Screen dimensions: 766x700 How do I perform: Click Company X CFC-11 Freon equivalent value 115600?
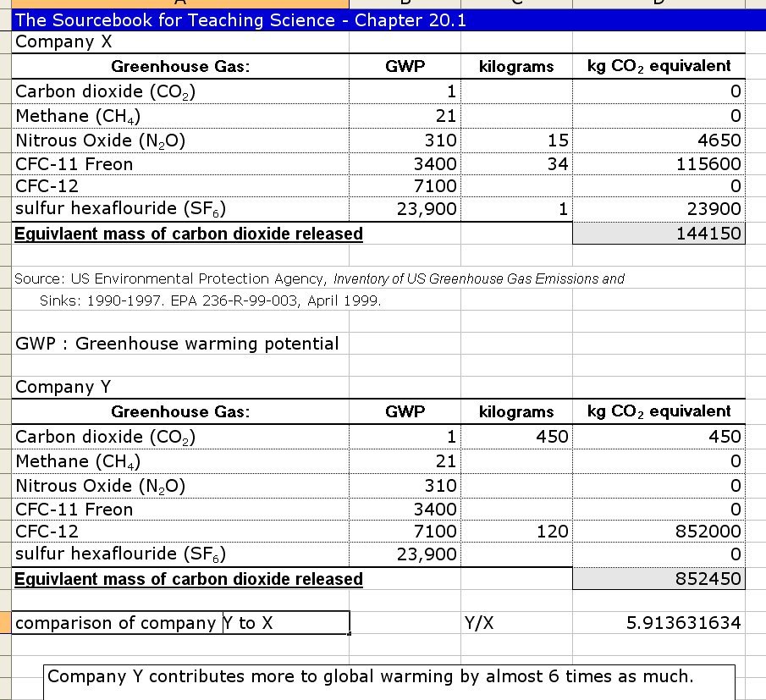(x=659, y=164)
